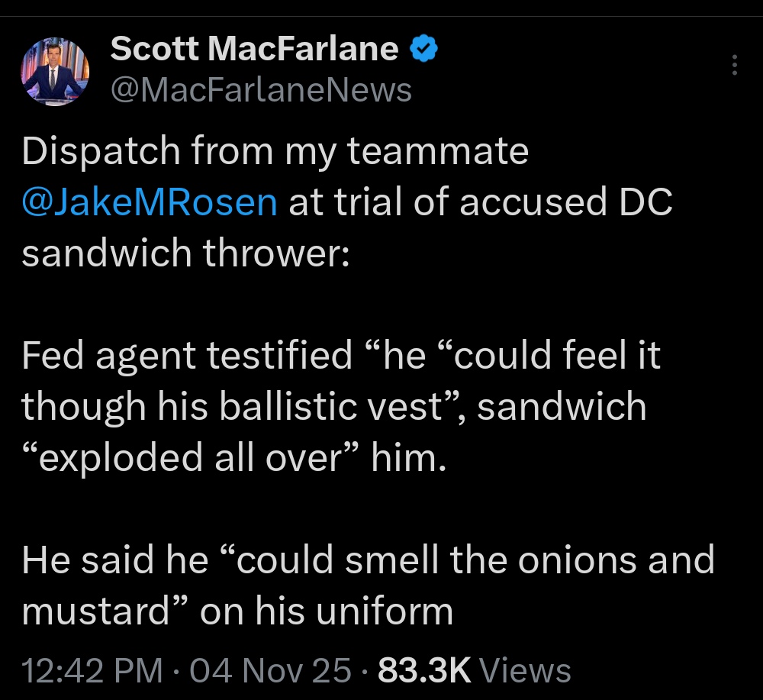Click the 'Dispatch from my teammate' line
Screen dimensions: 763x700
[275, 151]
